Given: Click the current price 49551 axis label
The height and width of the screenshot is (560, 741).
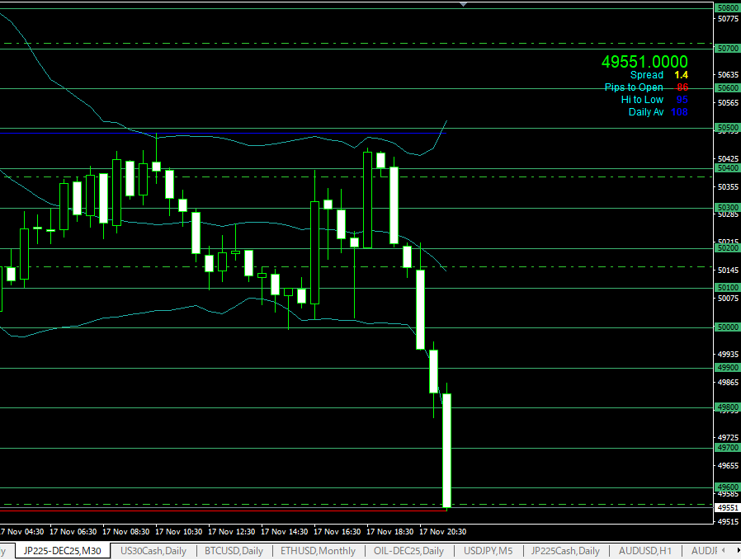Looking at the screenshot, I should 727,508.
